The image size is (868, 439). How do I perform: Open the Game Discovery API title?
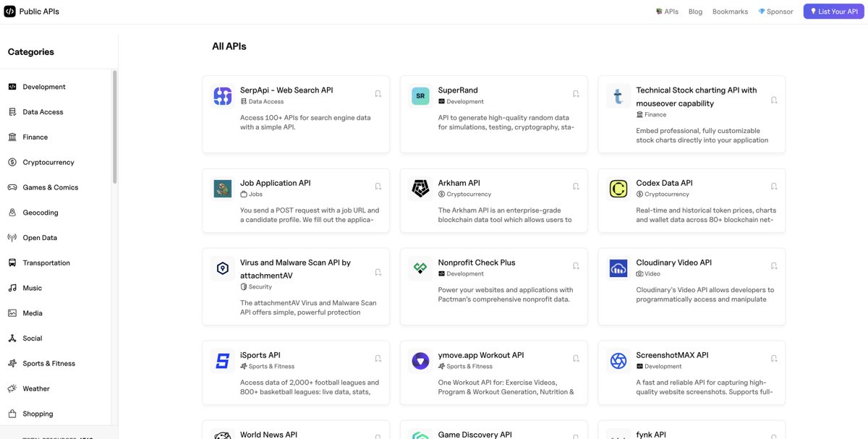tap(475, 435)
